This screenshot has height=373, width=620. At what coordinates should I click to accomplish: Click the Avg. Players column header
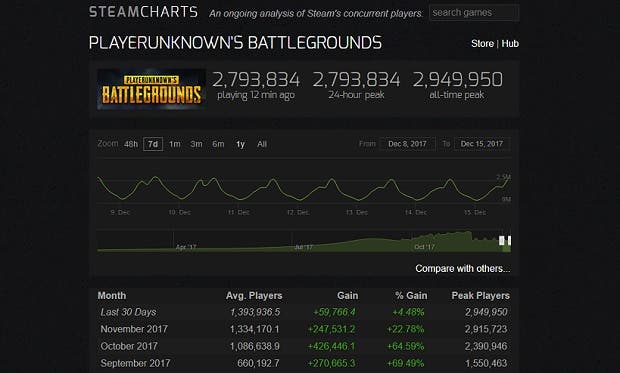click(x=254, y=295)
